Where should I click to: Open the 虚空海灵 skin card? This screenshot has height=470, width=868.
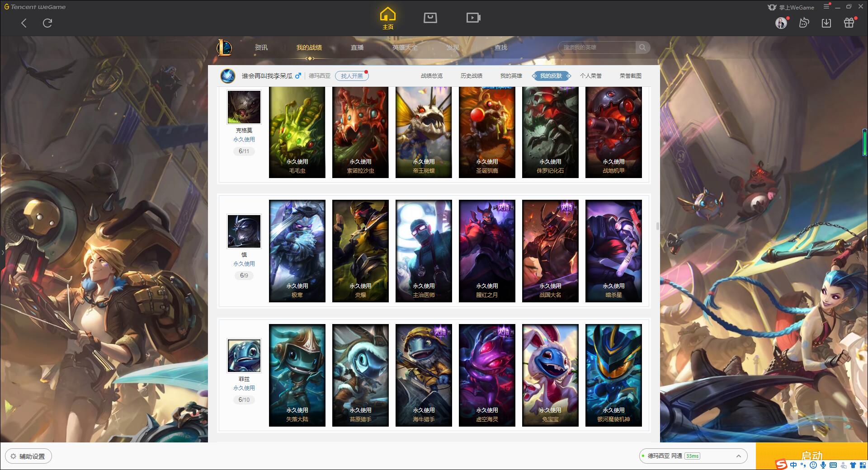(x=487, y=375)
